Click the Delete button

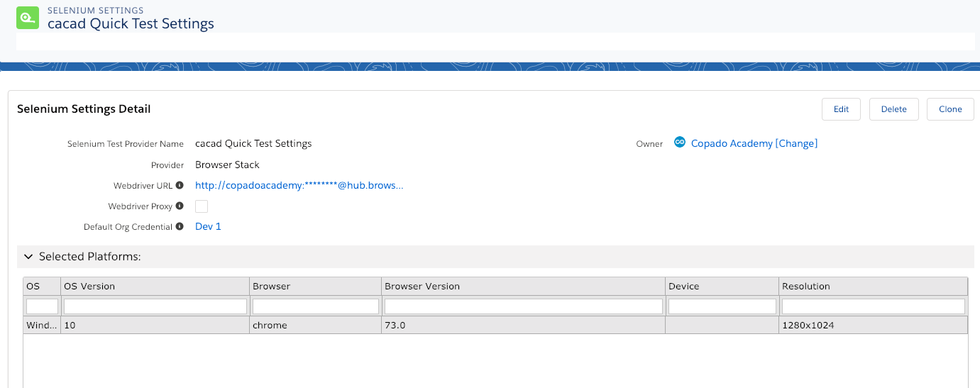pyautogui.click(x=893, y=109)
